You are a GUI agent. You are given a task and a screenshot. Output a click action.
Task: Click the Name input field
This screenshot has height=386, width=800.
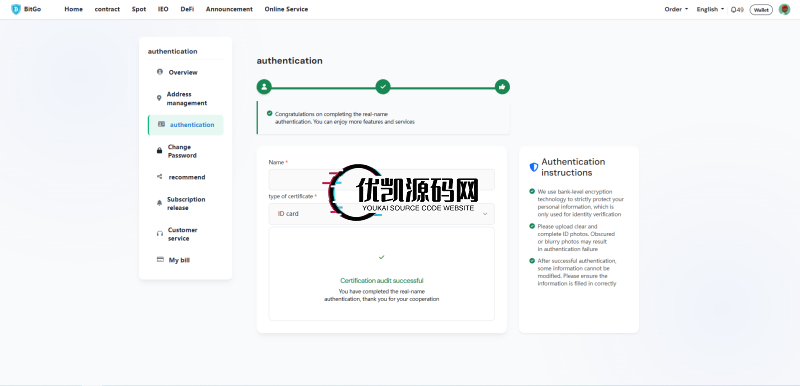(x=382, y=179)
